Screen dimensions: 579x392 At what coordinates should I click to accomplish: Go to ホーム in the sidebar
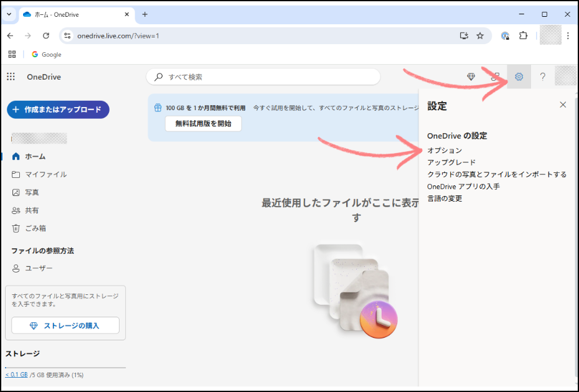point(29,157)
